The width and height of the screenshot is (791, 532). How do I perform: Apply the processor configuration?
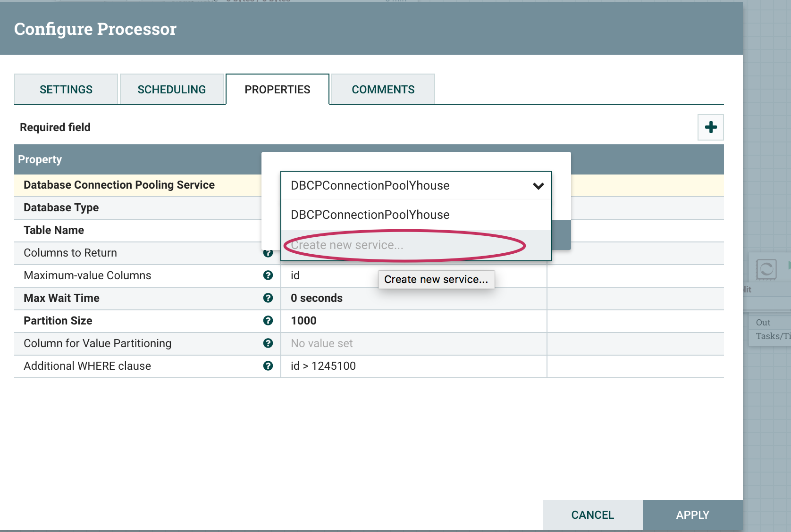tap(693, 515)
